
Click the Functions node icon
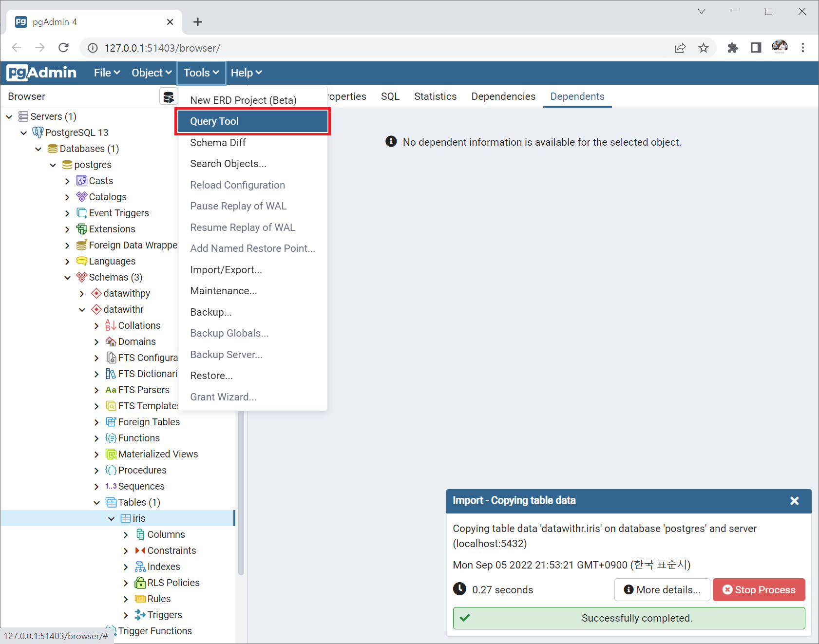111,438
